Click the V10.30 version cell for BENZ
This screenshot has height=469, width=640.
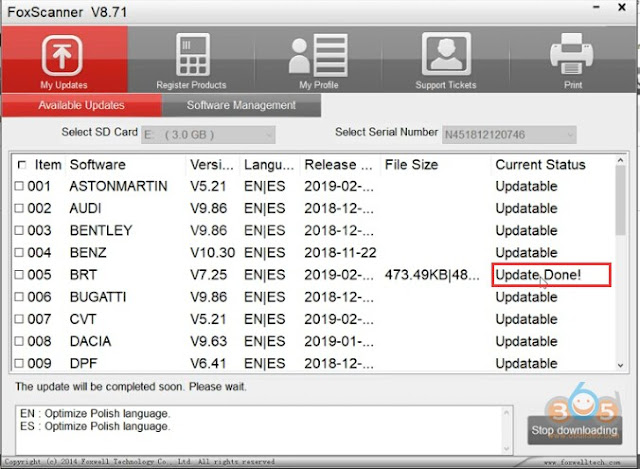[213, 253]
